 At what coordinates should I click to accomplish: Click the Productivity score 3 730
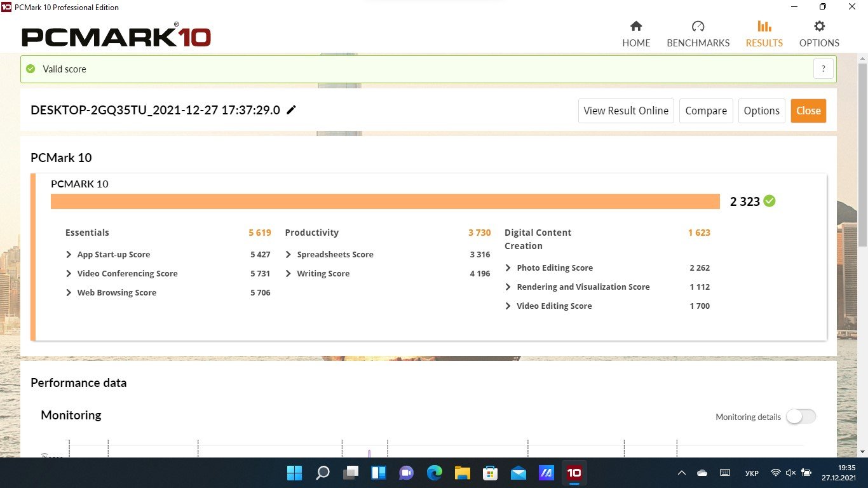pyautogui.click(x=480, y=233)
